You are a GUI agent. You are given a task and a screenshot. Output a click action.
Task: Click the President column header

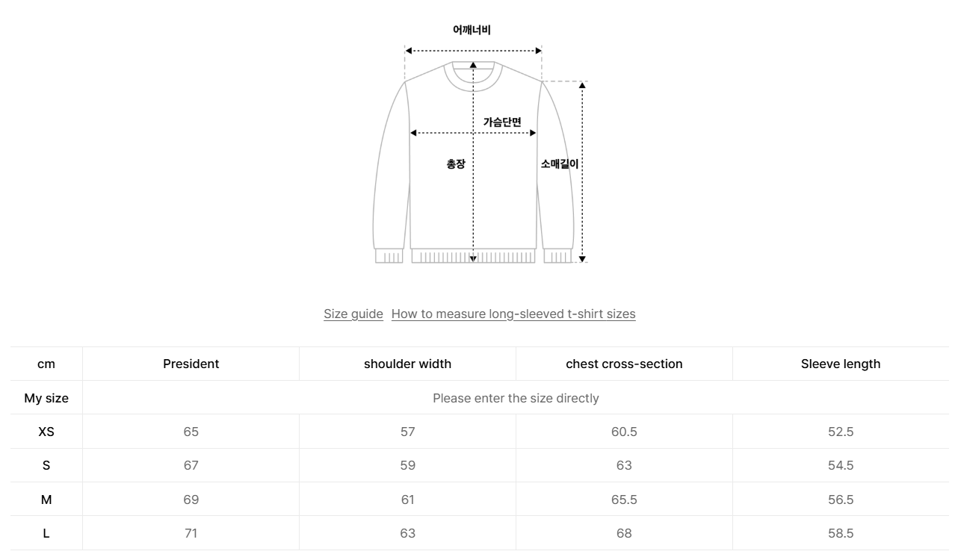[x=191, y=364]
